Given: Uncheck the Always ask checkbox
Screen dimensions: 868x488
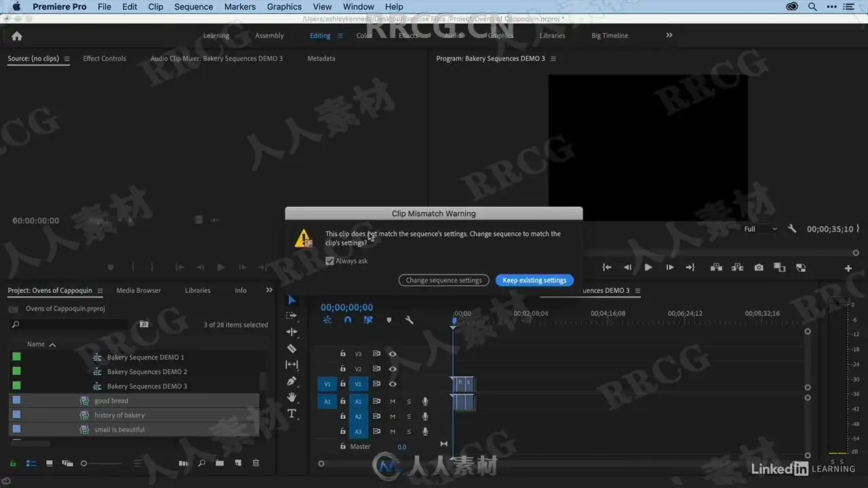Looking at the screenshot, I should point(330,261).
